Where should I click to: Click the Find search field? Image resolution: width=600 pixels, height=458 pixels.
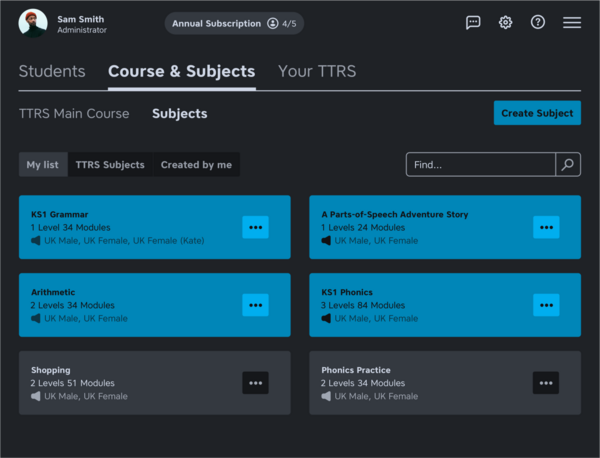(480, 165)
